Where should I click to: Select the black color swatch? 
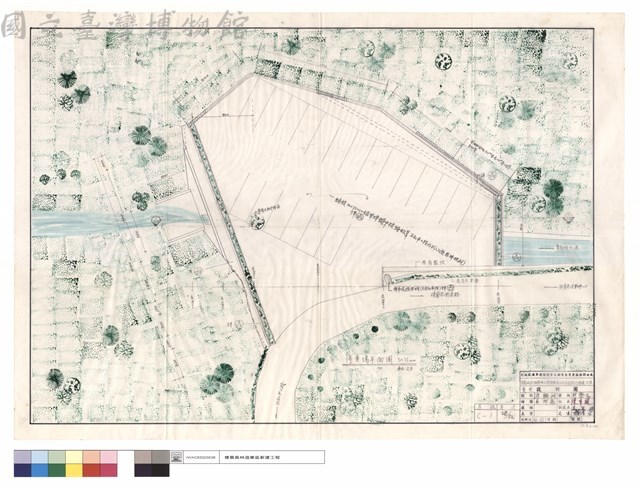coord(160,470)
